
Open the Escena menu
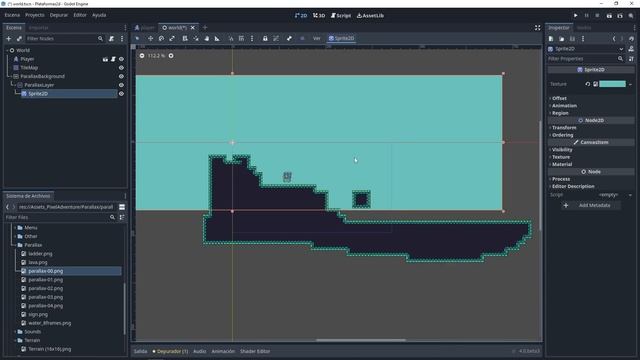(12, 15)
